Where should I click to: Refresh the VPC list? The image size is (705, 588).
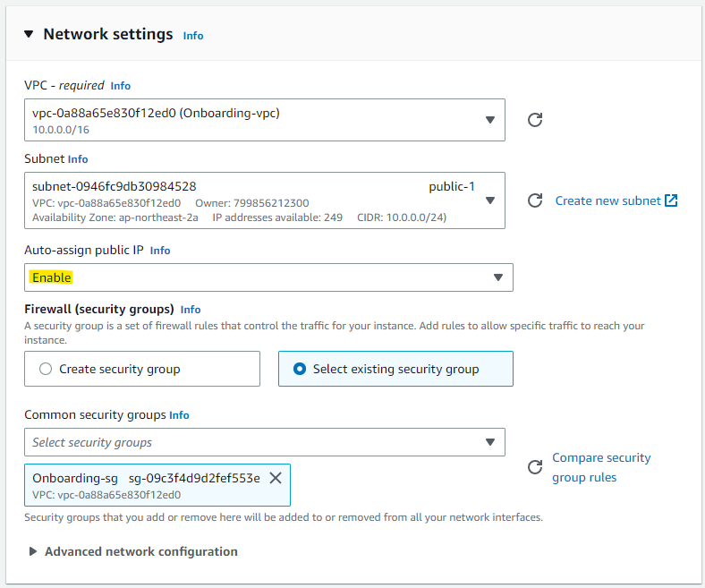point(535,120)
